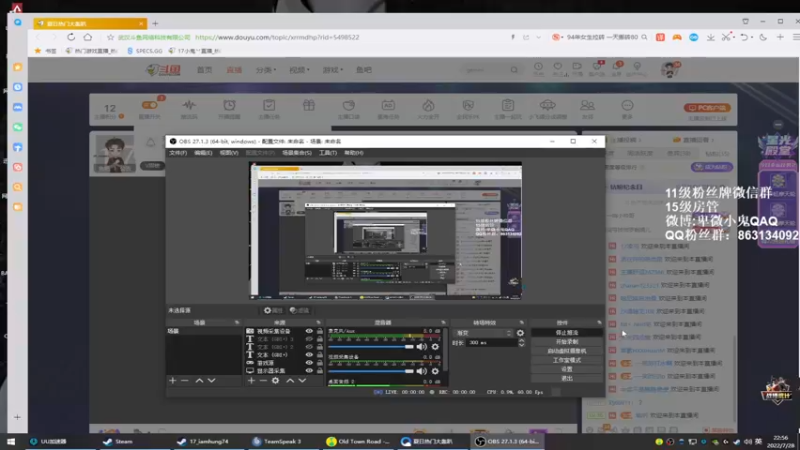Open 编辑(E) menu in OBS
This screenshot has height=450, width=800.
[203, 153]
